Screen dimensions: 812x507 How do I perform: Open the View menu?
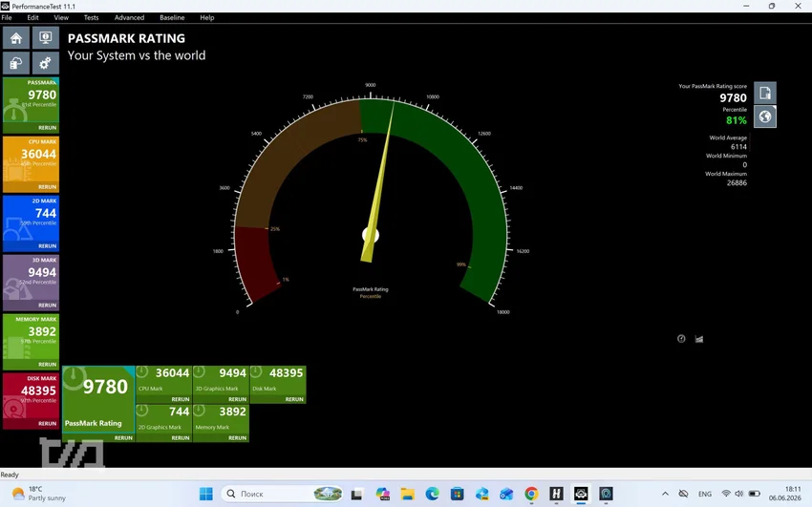pyautogui.click(x=61, y=17)
